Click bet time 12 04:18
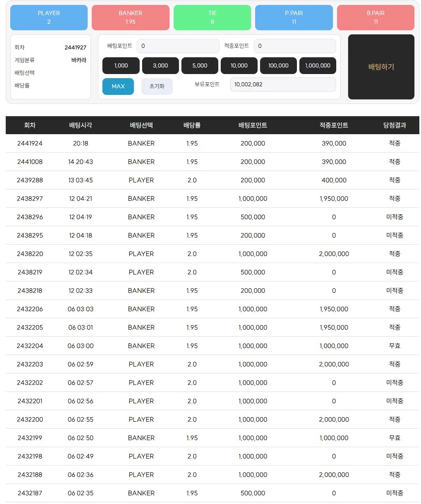 click(81, 235)
